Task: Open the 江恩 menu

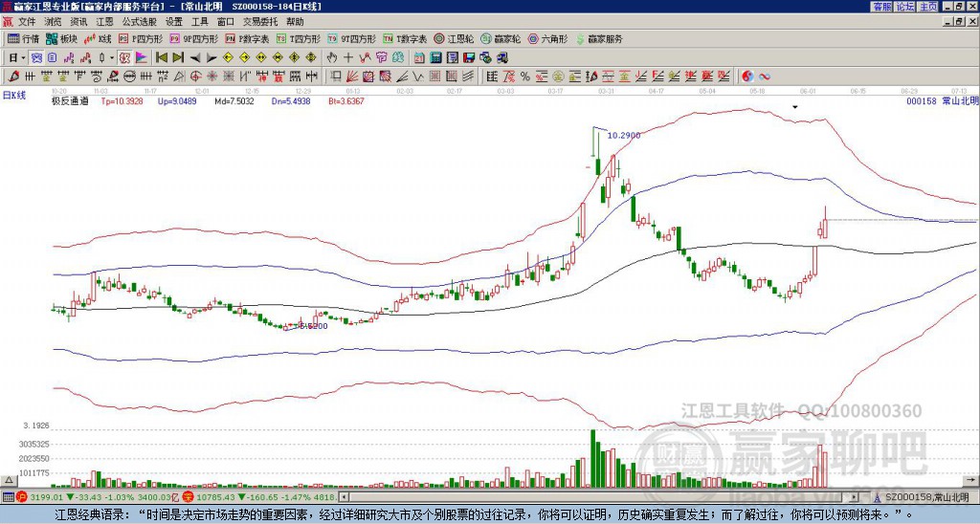Action: coord(104,22)
